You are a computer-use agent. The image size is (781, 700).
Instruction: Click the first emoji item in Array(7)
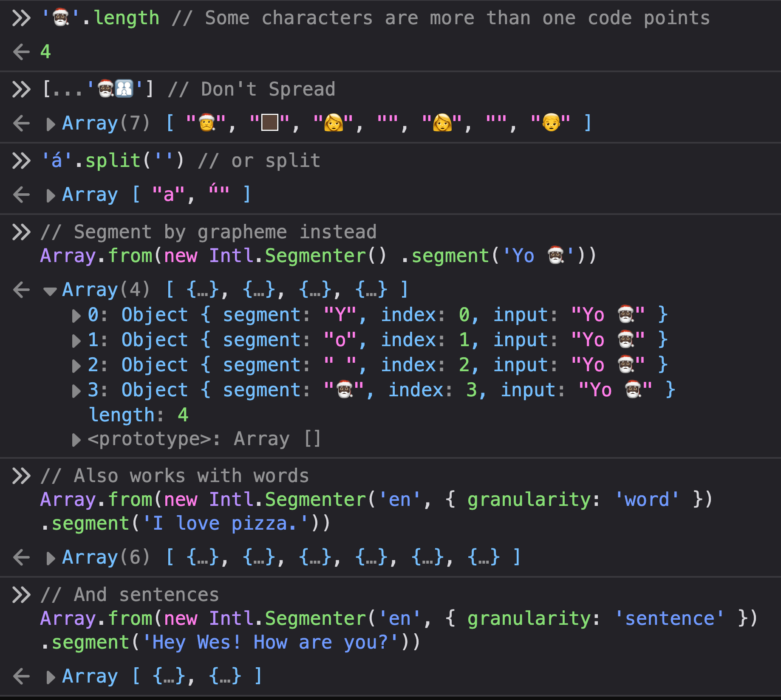point(207,123)
